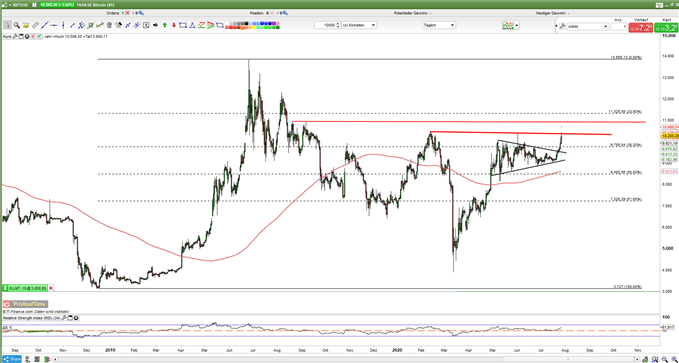Open the order type dropdown
This screenshot has height=363, width=679.
click(x=588, y=26)
